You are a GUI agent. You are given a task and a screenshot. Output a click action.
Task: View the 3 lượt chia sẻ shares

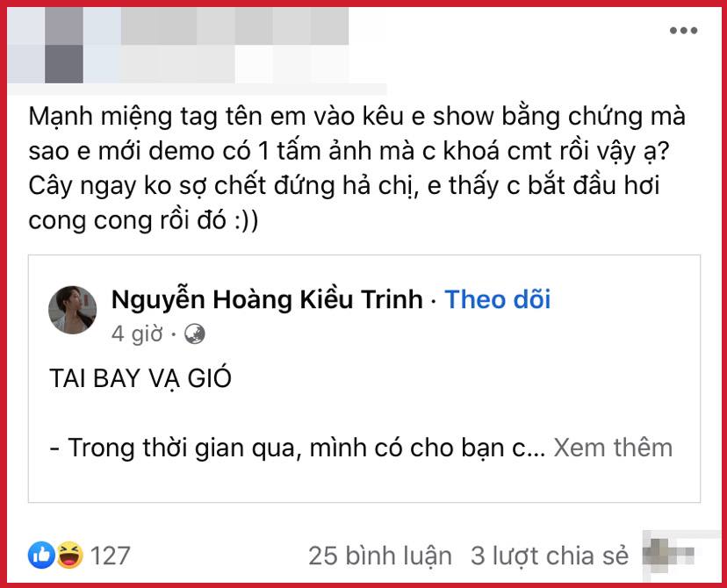(x=550, y=556)
